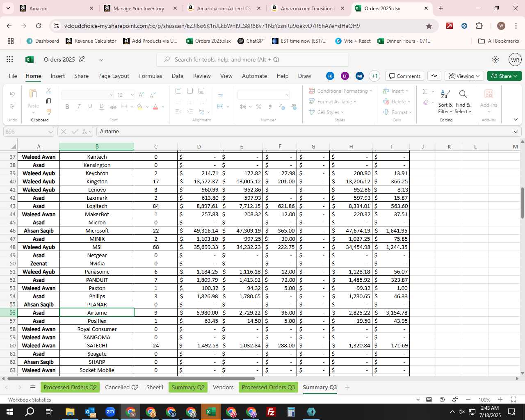Click the WR account avatar
The width and height of the screenshot is (525, 420).
click(515, 59)
